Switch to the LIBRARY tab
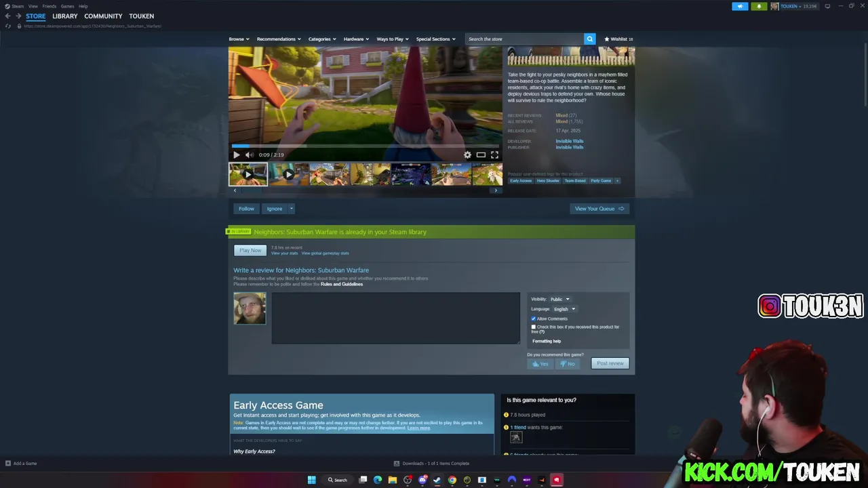This screenshot has height=488, width=868. 65,16
